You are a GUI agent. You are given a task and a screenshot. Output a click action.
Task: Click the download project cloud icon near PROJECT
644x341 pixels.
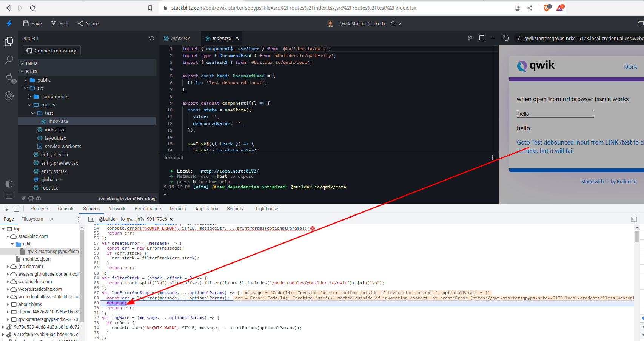point(152,38)
